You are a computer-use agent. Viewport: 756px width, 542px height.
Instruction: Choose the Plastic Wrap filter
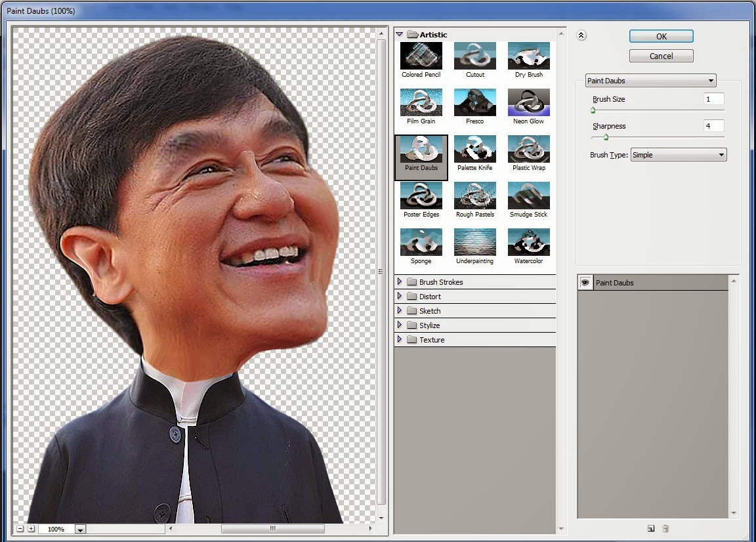[x=528, y=150]
